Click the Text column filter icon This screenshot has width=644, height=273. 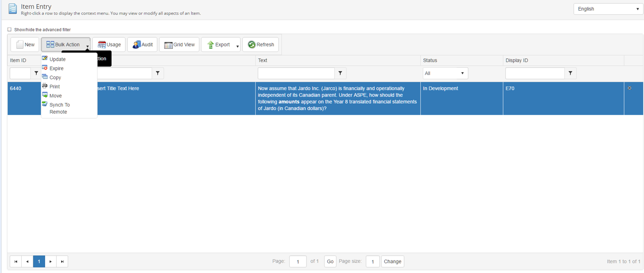[340, 73]
